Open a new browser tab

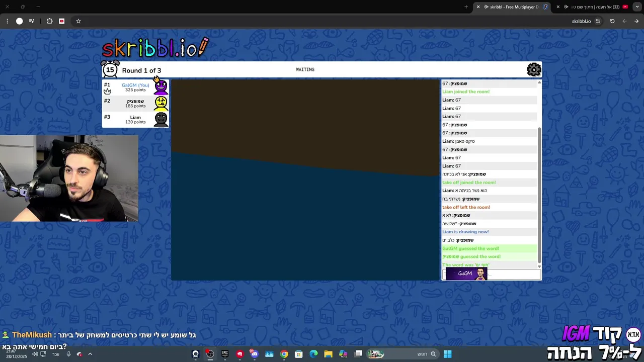(x=466, y=7)
